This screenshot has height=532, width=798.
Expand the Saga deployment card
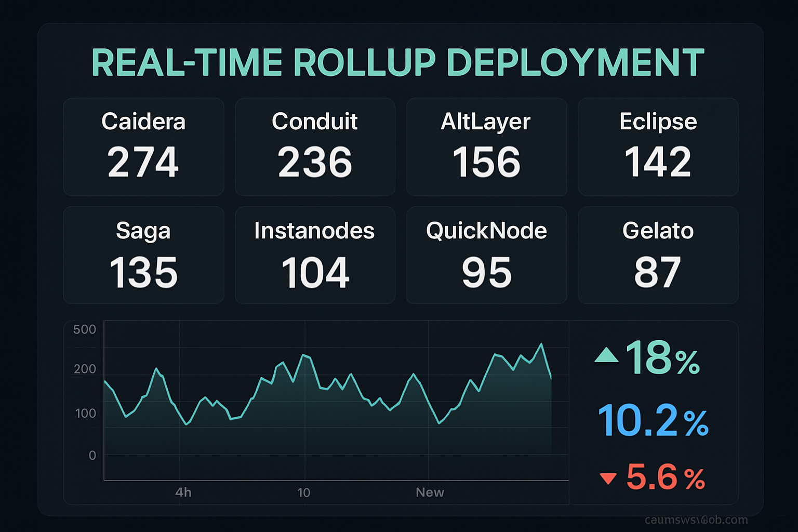[x=143, y=256]
